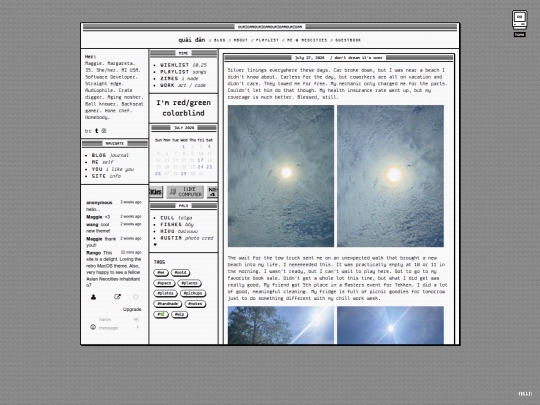Toggle the chatbox circle indicator
The image size is (540, 405).
click(x=136, y=297)
